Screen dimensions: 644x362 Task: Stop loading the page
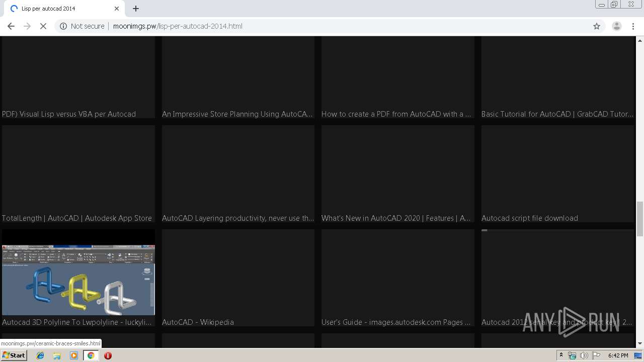43,26
